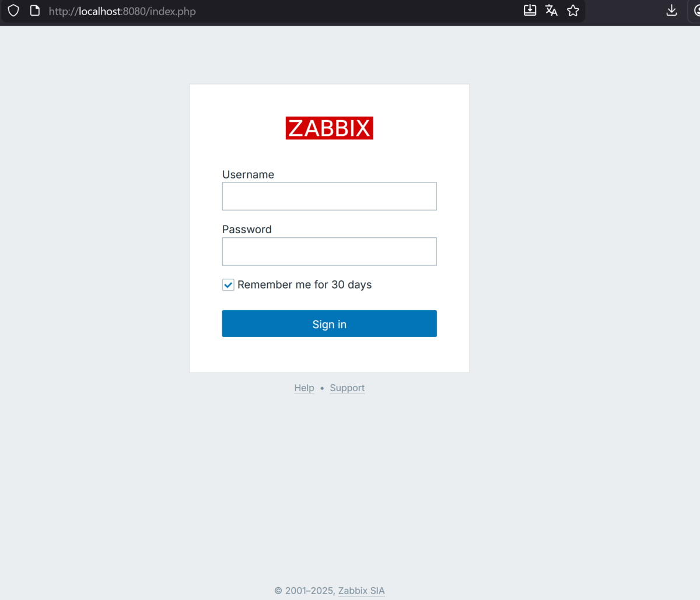The height and width of the screenshot is (600, 700).
Task: Focus the Username input field
Action: (329, 196)
